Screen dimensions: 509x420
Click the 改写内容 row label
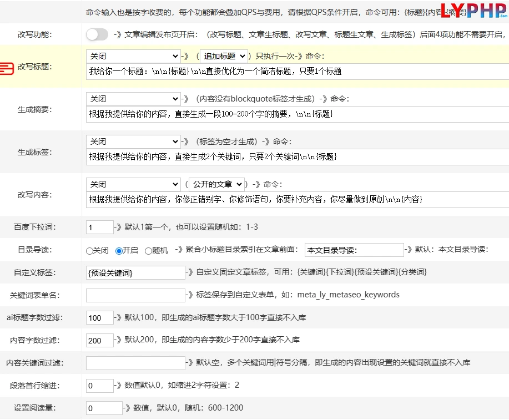coord(35,195)
